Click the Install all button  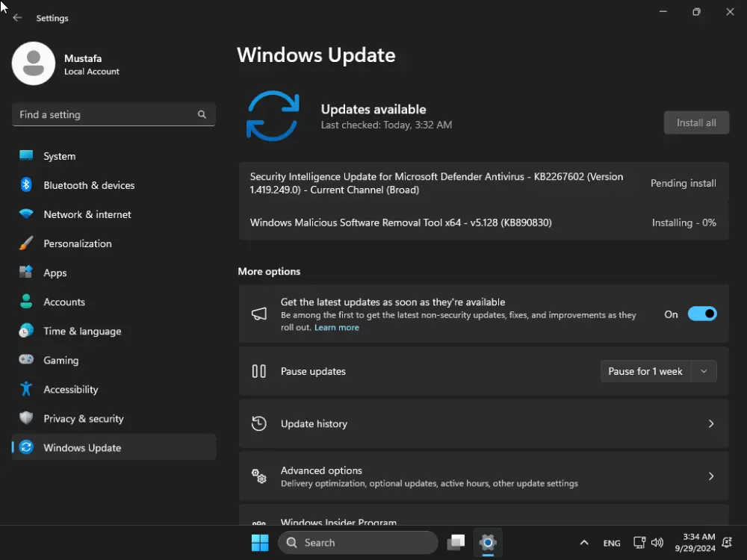point(696,123)
